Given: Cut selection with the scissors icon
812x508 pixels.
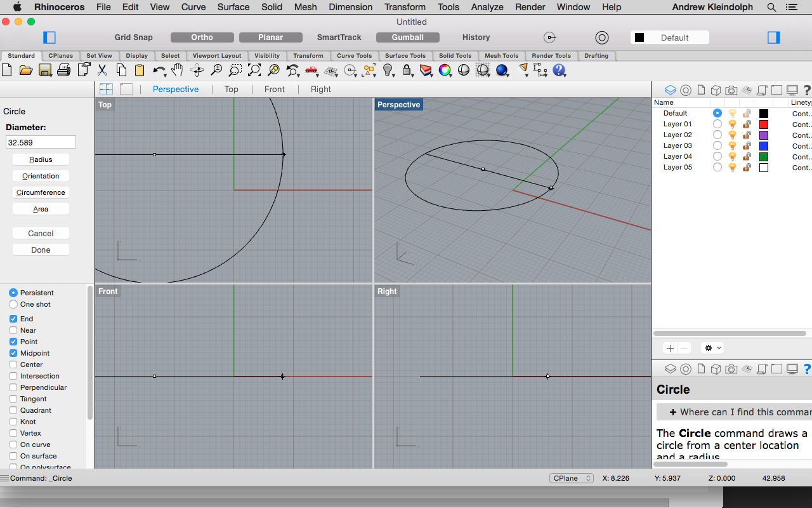Looking at the screenshot, I should (x=101, y=70).
